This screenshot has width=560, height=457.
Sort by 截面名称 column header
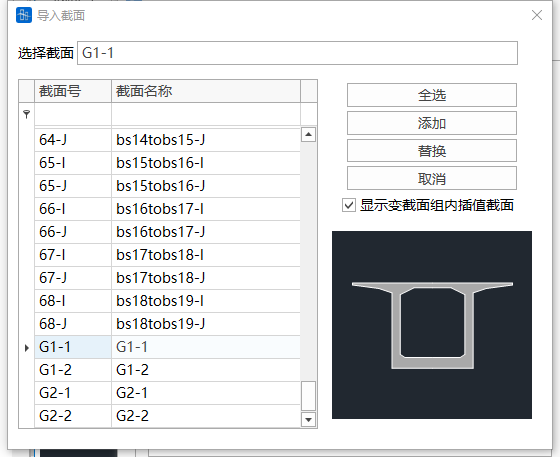tap(206, 91)
